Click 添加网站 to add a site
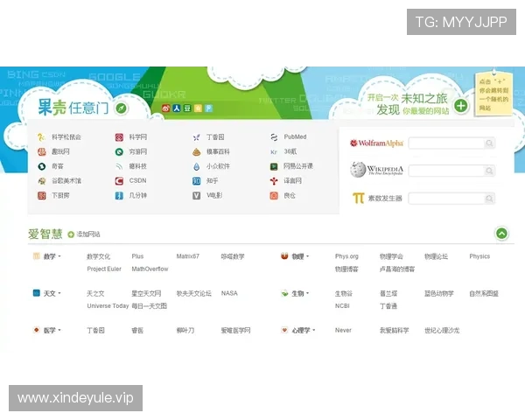 [84, 234]
